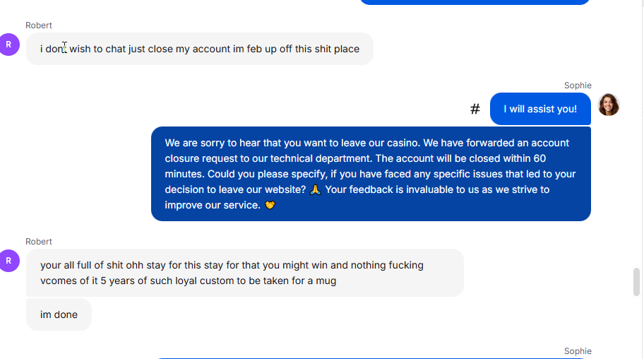The width and height of the screenshot is (644, 359).
Task: Click the word "casino" in Sophie's message
Action: tap(402, 143)
